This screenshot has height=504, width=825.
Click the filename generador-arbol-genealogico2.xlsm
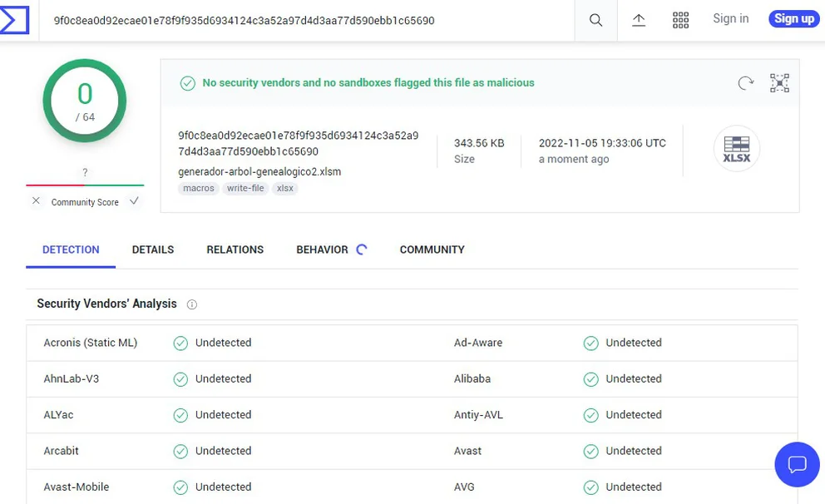(259, 171)
